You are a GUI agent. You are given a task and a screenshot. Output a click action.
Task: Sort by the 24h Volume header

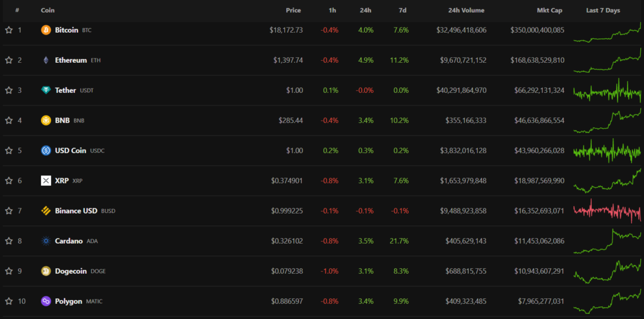click(x=466, y=11)
